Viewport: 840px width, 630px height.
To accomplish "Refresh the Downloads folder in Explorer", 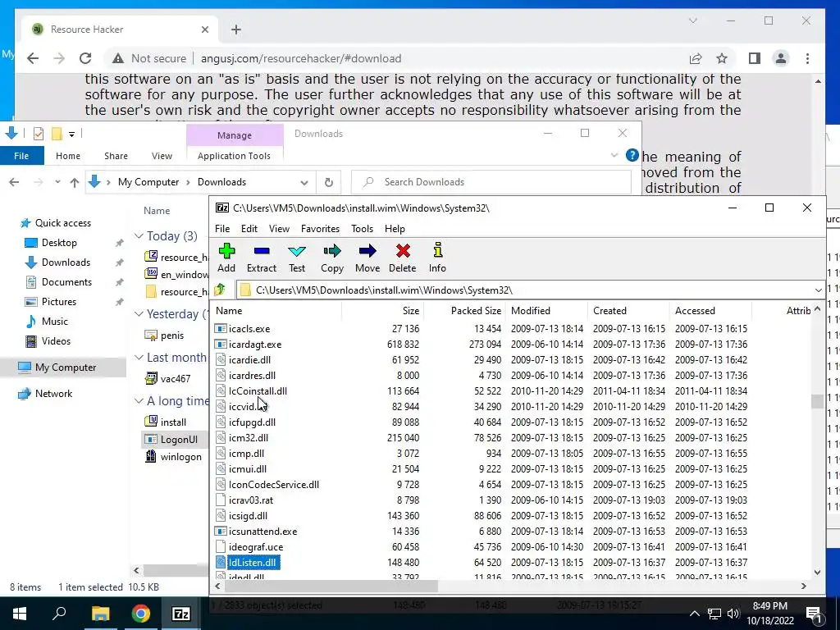I will coord(329,182).
